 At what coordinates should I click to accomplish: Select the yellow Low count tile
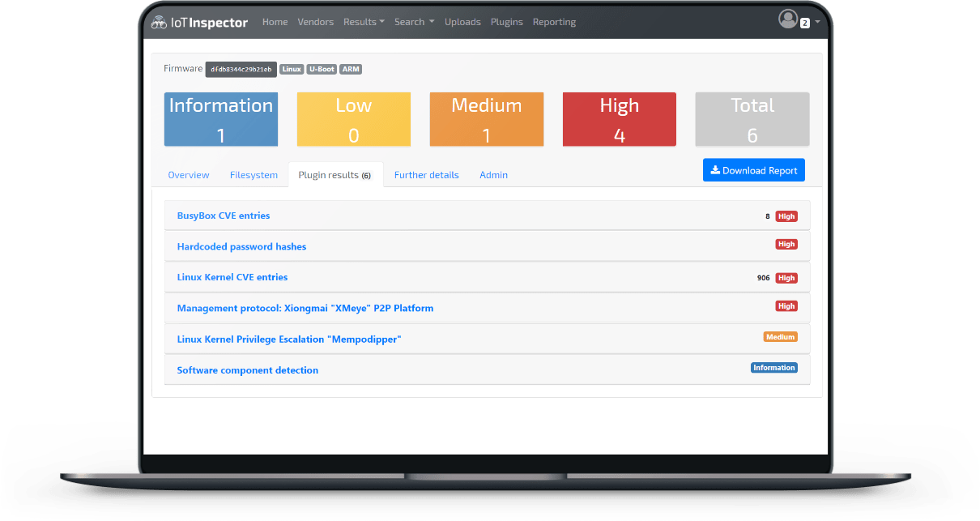point(354,119)
